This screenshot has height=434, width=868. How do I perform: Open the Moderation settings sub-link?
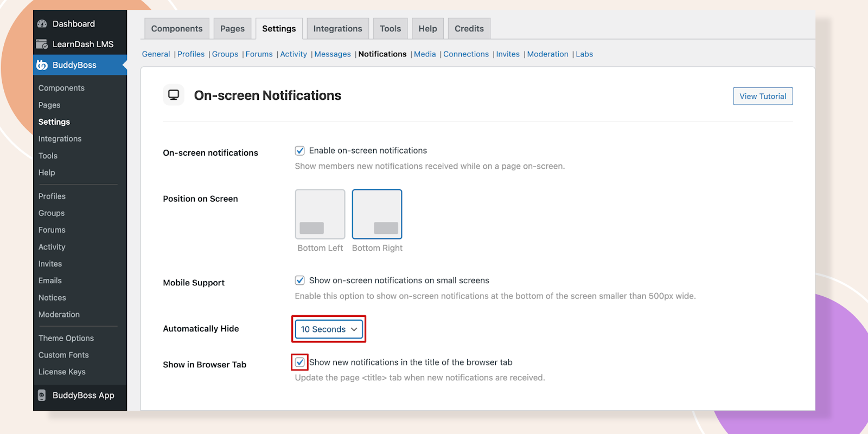(x=548, y=54)
